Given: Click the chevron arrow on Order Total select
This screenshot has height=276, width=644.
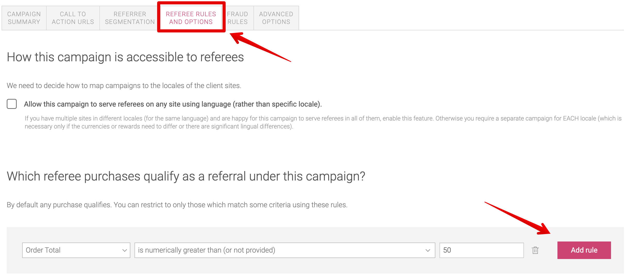Looking at the screenshot, I should pos(125,251).
